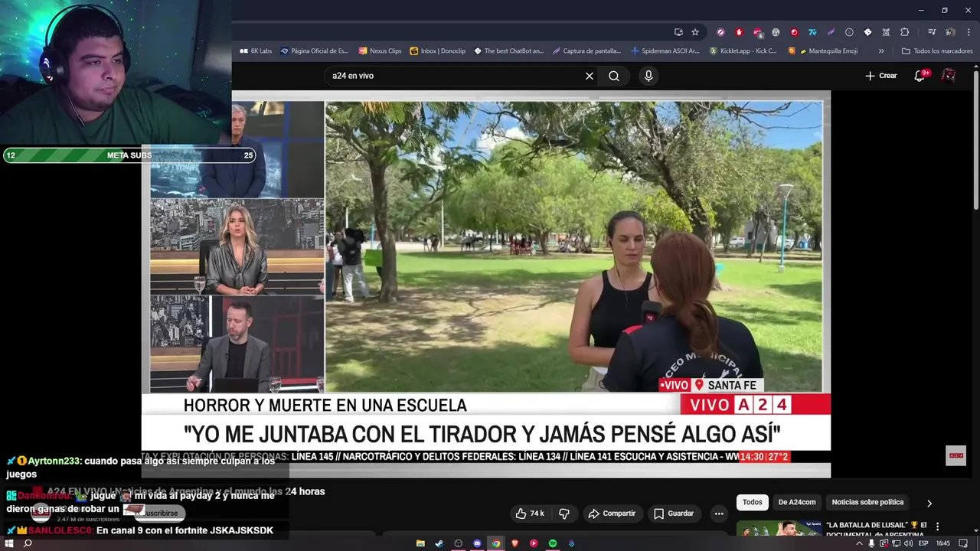Open Chrome profile avatar
This screenshot has height=551, width=980.
pyautogui.click(x=950, y=32)
